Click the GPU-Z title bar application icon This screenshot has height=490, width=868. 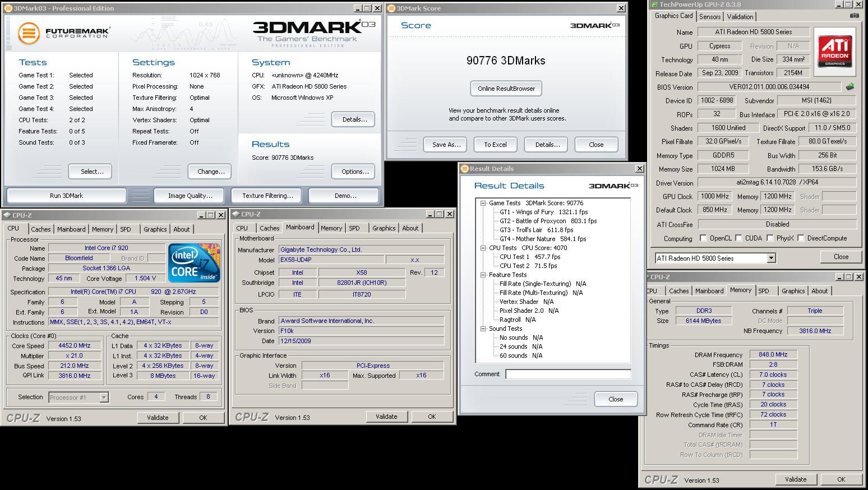[x=654, y=4]
